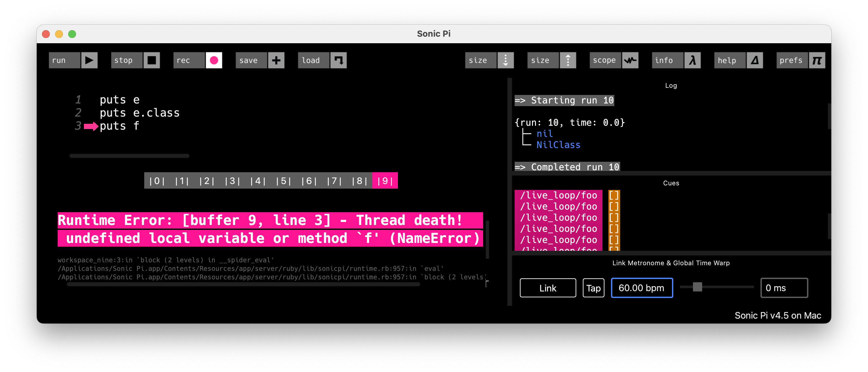Toggle help panel with triangle icon

click(755, 60)
